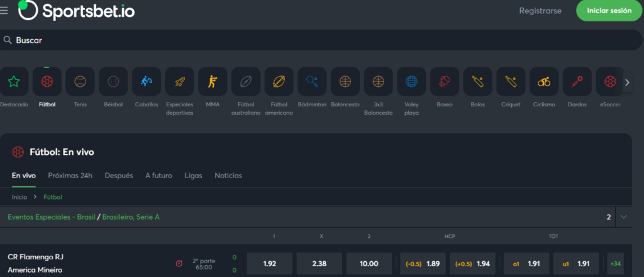
Task: Click the Buscar search field
Action: click(314, 40)
